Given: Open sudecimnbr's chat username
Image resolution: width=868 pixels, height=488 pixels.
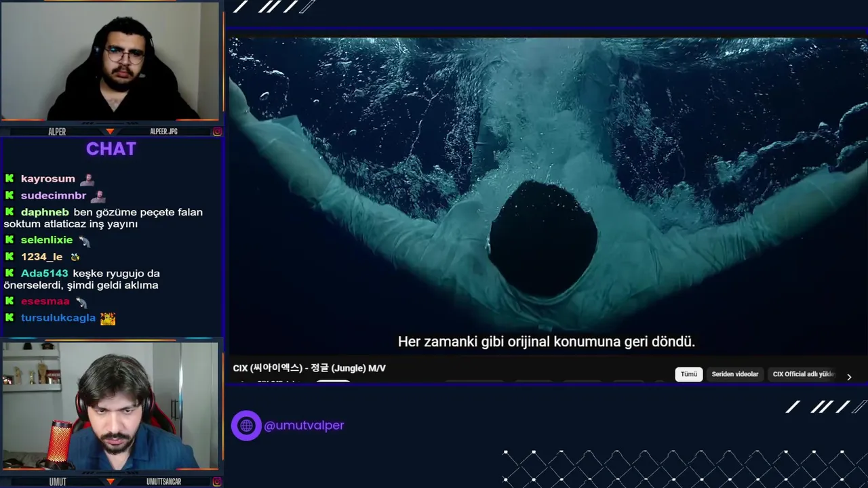Looking at the screenshot, I should 54,196.
